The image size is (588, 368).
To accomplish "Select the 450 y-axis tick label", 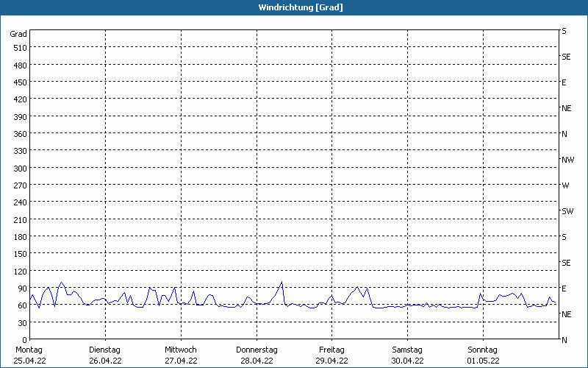I will click(21, 82).
